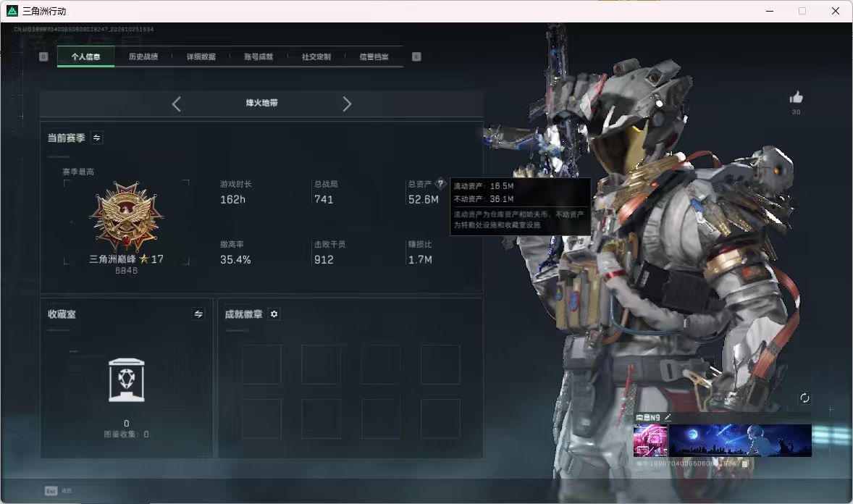The image size is (853, 504).
Task: Go to the 账号成就 tab
Action: coord(259,56)
